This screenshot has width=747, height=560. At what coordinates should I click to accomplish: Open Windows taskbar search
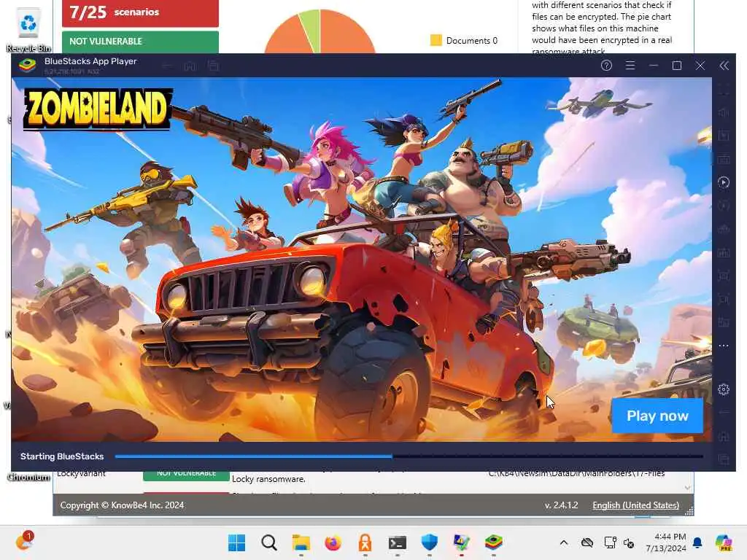pos(268,542)
